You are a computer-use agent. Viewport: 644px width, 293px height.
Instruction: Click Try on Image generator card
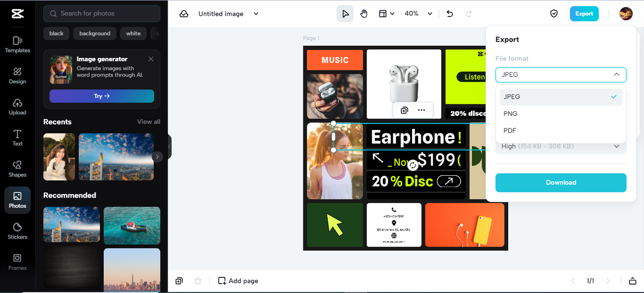102,96
